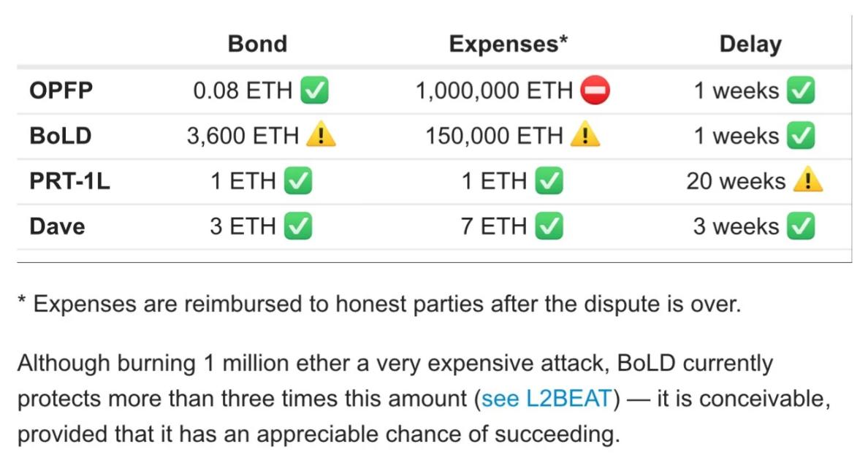Image resolution: width=868 pixels, height=468 pixels.
Task: Click the green checkmark for OPFP delay
Action: (x=801, y=91)
